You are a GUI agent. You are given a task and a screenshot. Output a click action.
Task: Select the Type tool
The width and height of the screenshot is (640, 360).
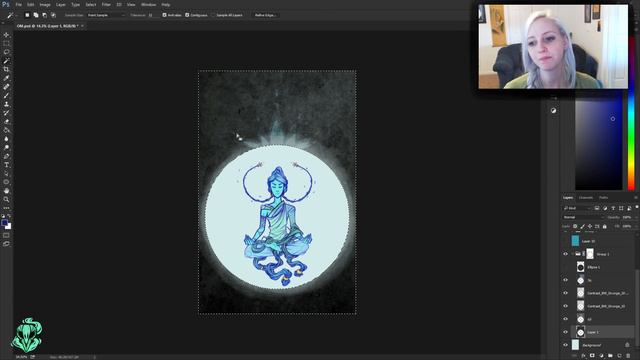point(6,165)
